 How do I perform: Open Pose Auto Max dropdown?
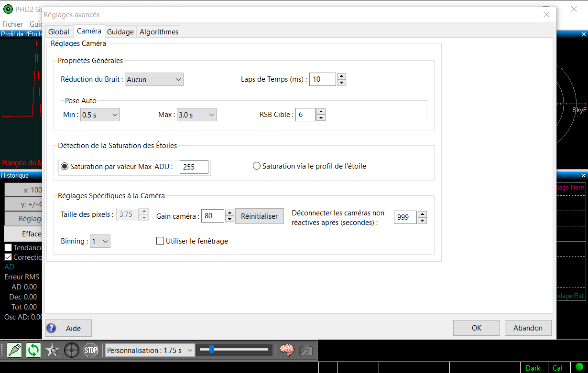click(x=196, y=115)
